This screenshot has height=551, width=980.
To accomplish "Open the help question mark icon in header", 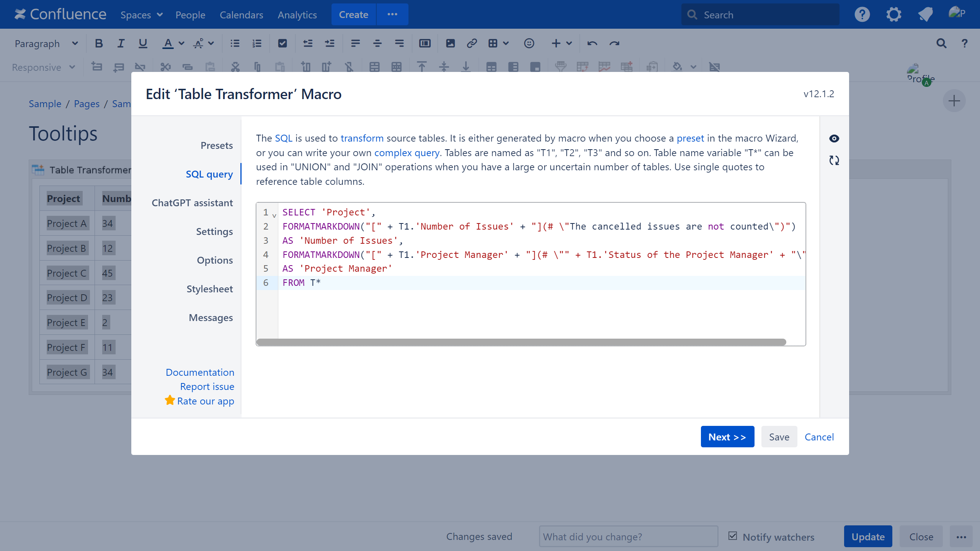I will (x=862, y=15).
